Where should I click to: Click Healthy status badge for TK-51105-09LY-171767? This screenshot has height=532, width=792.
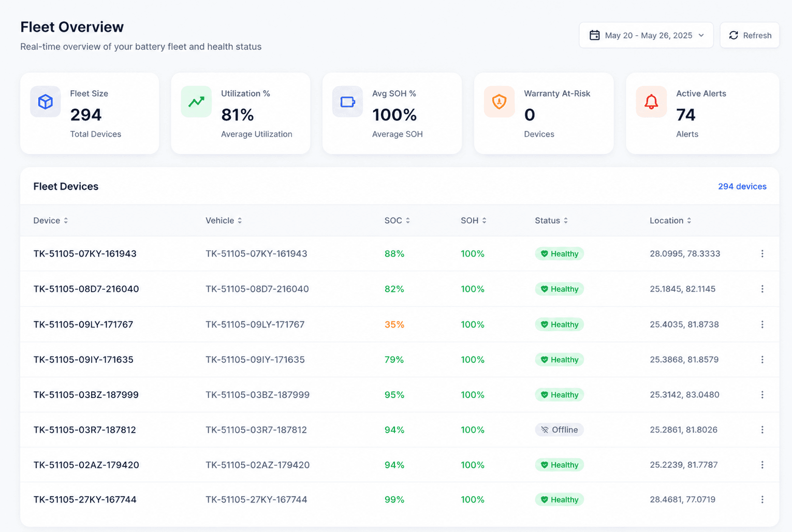click(559, 324)
